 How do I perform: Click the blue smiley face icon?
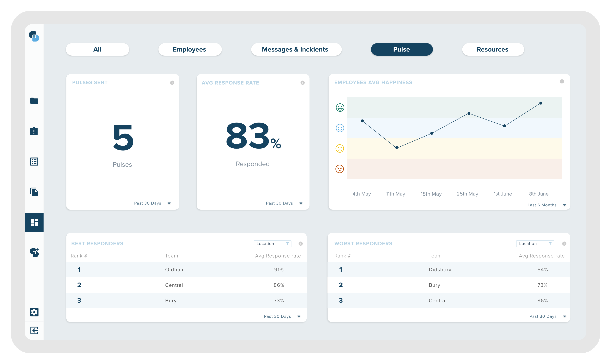tap(340, 128)
